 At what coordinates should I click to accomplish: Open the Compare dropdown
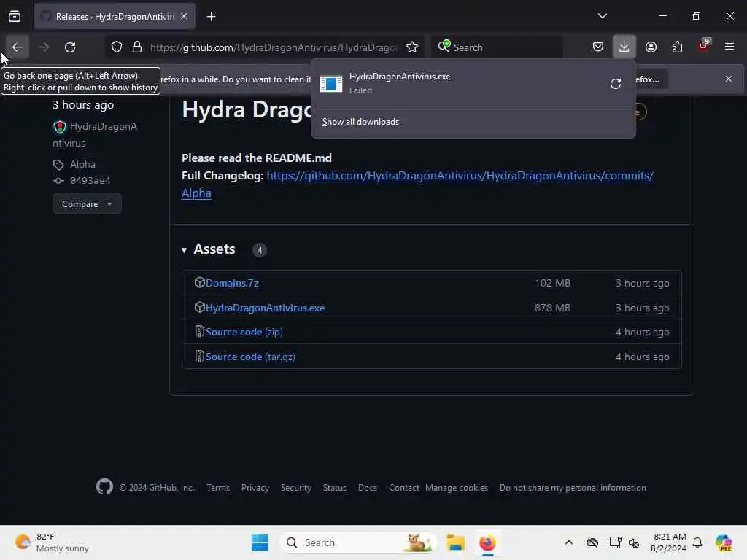[87, 204]
